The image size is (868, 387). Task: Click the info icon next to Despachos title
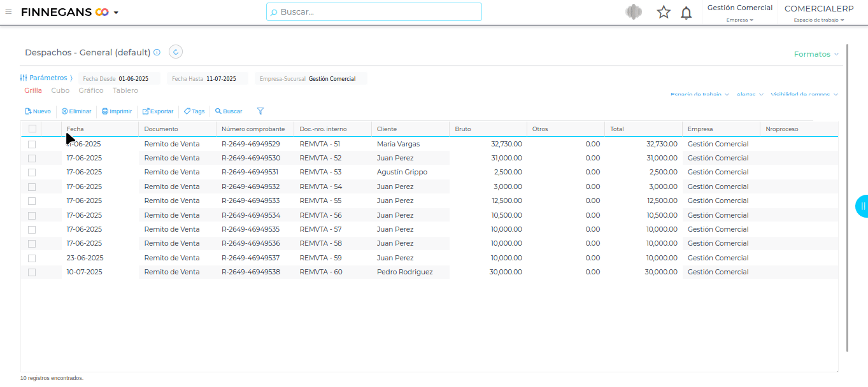(x=157, y=53)
